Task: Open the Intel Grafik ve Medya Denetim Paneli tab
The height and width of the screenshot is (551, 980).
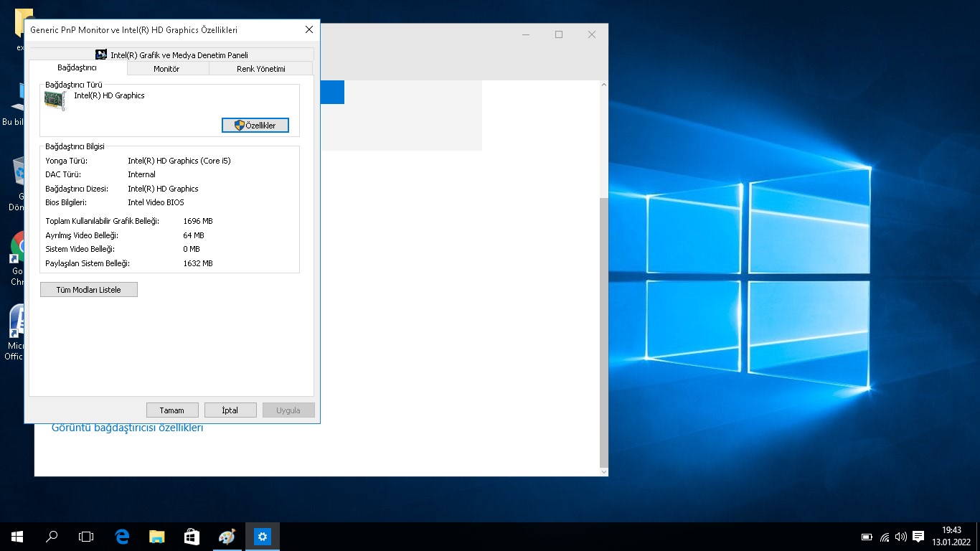Action: coord(171,55)
